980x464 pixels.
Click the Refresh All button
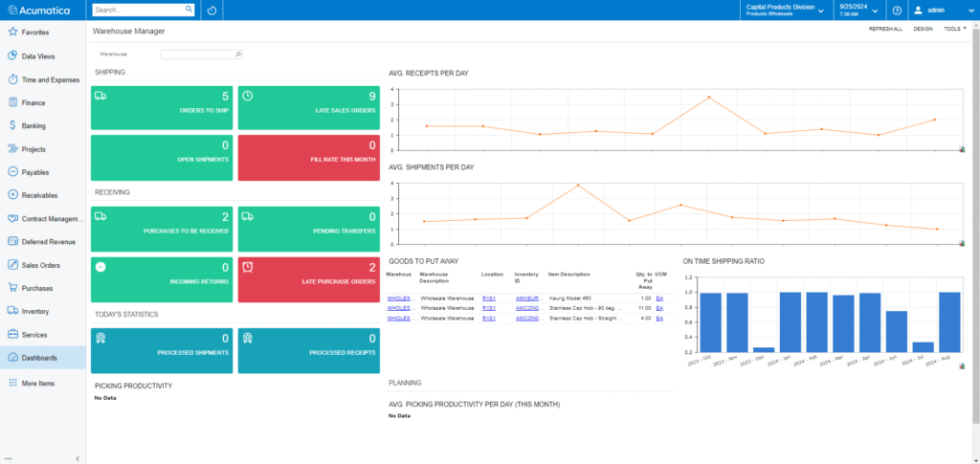pyautogui.click(x=884, y=29)
